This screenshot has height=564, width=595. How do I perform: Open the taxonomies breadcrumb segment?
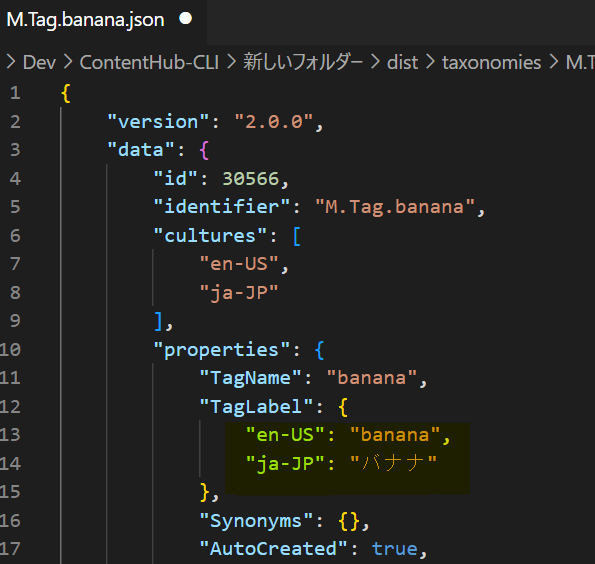click(x=491, y=62)
